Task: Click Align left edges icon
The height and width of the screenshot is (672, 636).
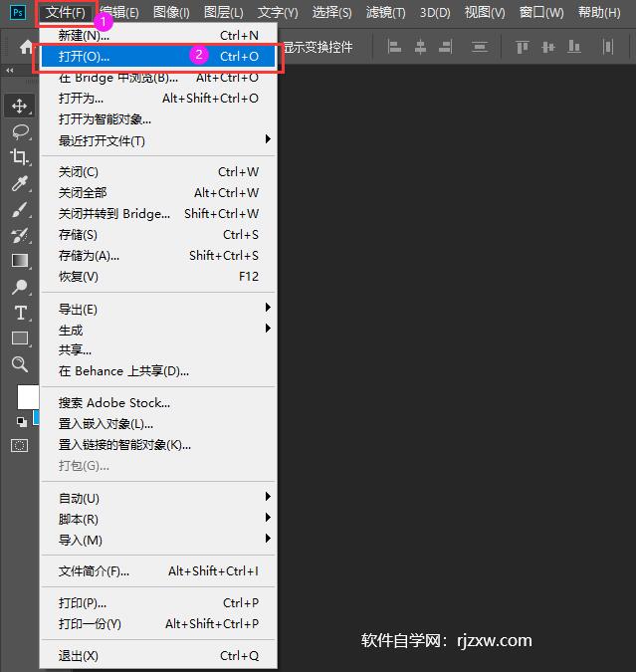Action: [x=394, y=46]
